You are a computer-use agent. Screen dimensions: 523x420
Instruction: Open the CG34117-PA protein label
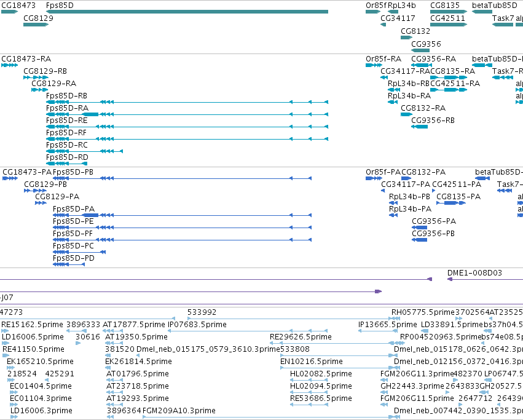[x=406, y=184]
